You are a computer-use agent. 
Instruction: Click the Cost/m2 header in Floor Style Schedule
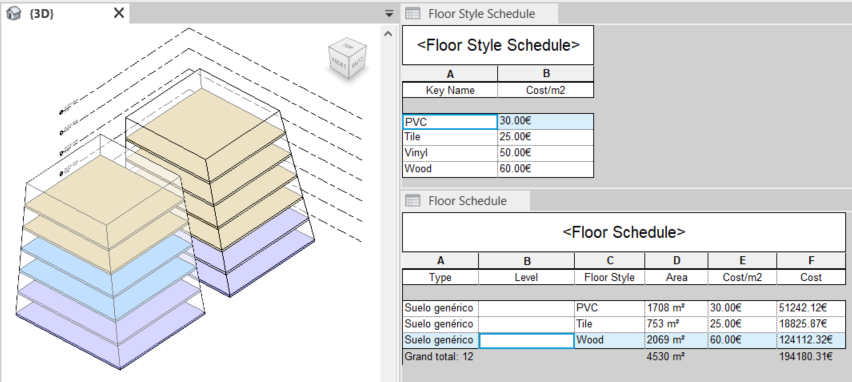[546, 90]
